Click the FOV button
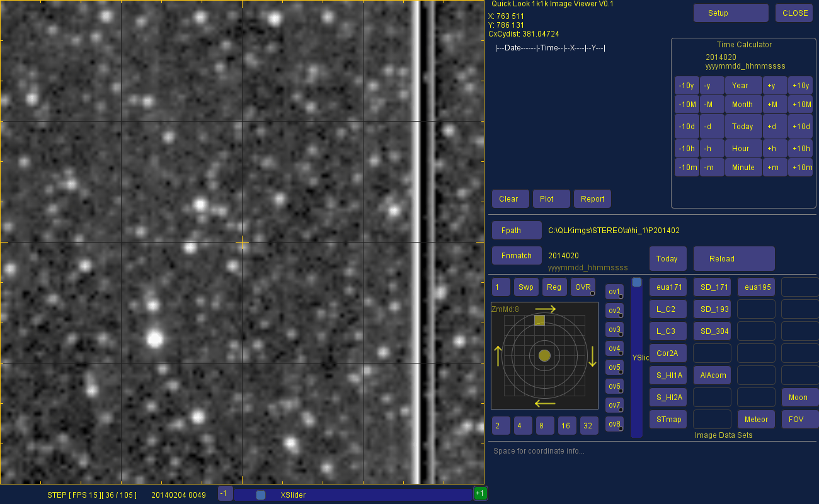 (x=800, y=420)
